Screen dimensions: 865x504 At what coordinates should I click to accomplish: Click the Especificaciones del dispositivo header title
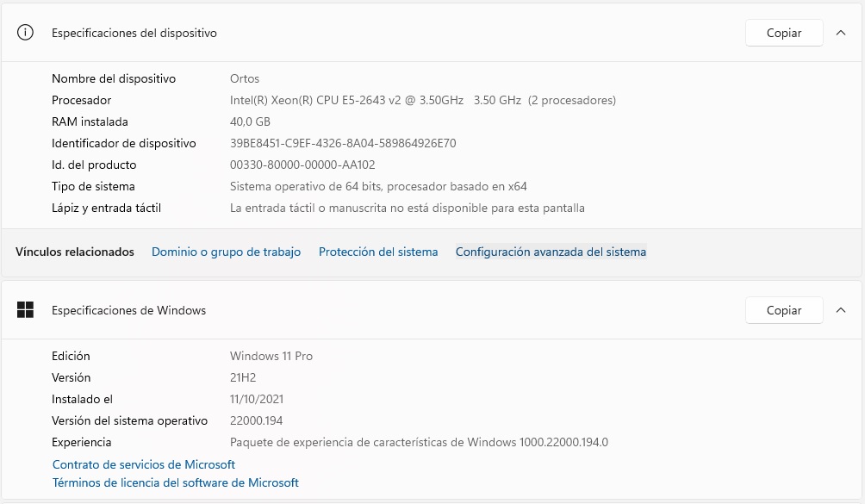(134, 33)
